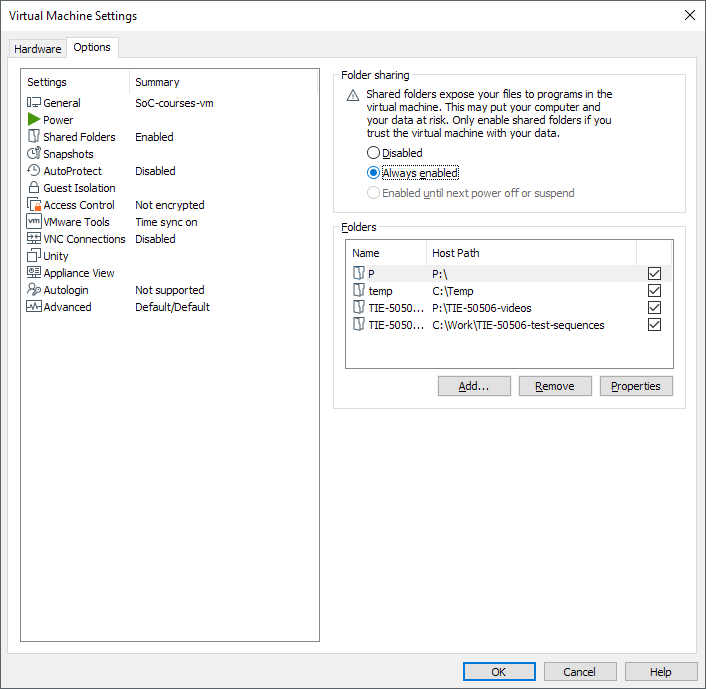Switch to the Hardware tab
The height and width of the screenshot is (689, 720).
point(38,49)
